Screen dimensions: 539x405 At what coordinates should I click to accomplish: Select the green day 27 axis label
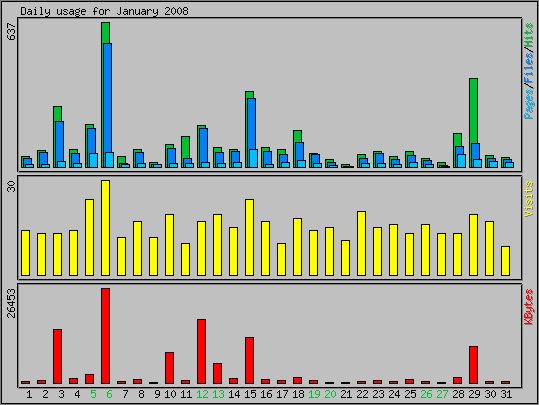[442, 394]
